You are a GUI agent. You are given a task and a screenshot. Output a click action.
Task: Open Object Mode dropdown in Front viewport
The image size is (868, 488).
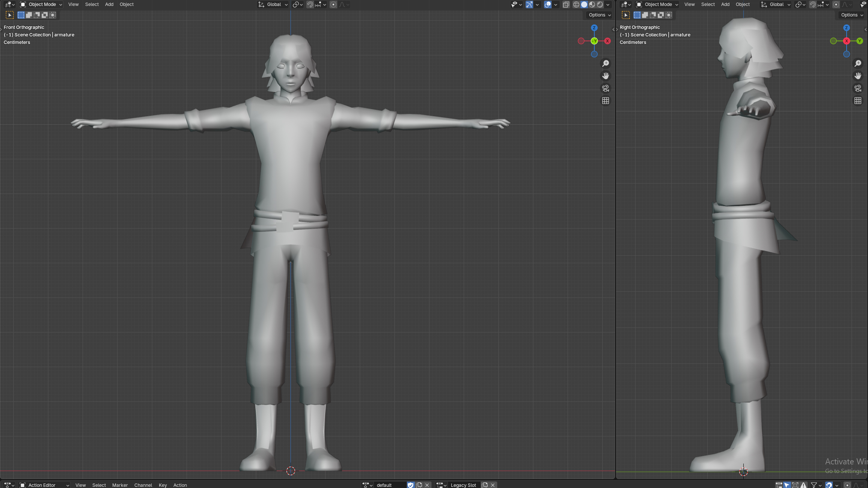pyautogui.click(x=41, y=5)
